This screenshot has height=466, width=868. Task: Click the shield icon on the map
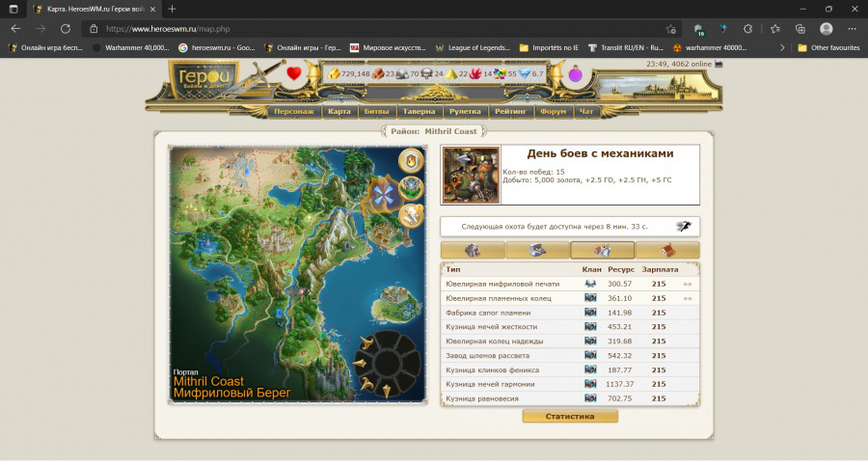(411, 161)
